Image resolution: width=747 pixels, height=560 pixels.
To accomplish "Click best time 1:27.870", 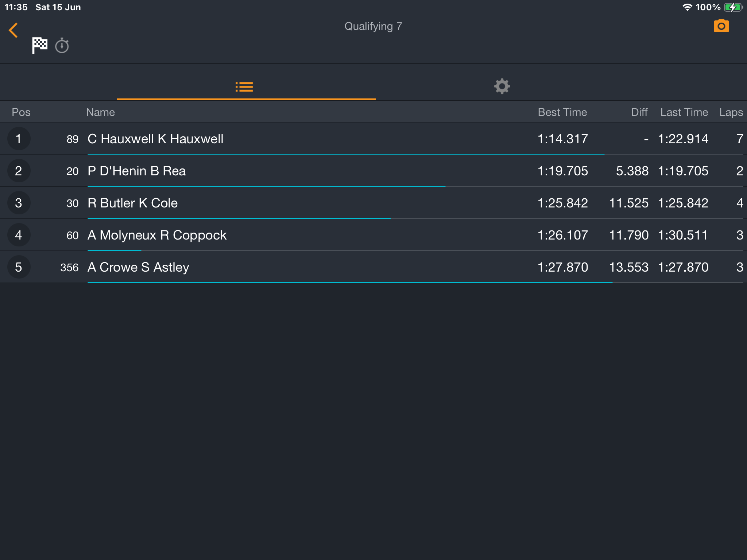I will pos(562,267).
